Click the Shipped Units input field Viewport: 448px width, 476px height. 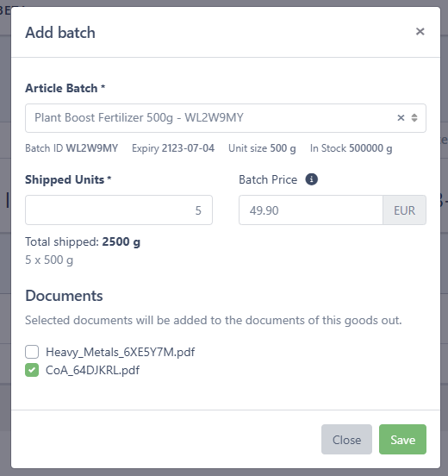pyautogui.click(x=119, y=210)
